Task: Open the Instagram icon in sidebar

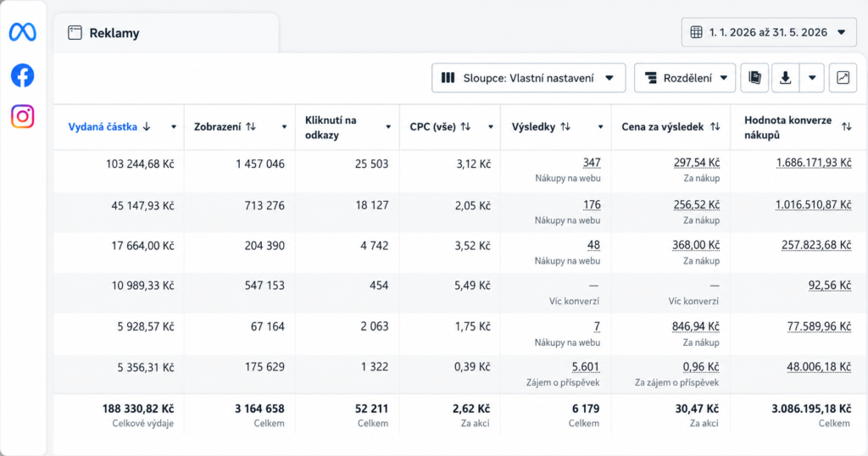Action: [23, 117]
